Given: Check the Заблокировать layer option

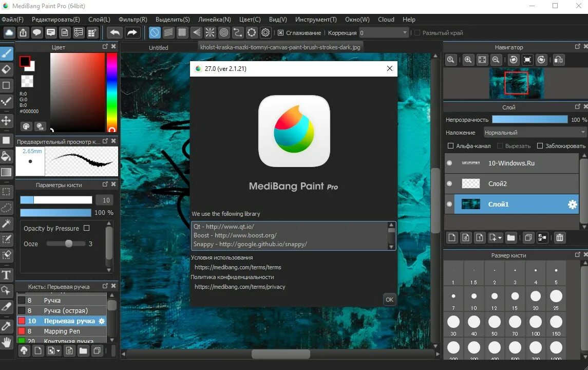Looking at the screenshot, I should 540,145.
